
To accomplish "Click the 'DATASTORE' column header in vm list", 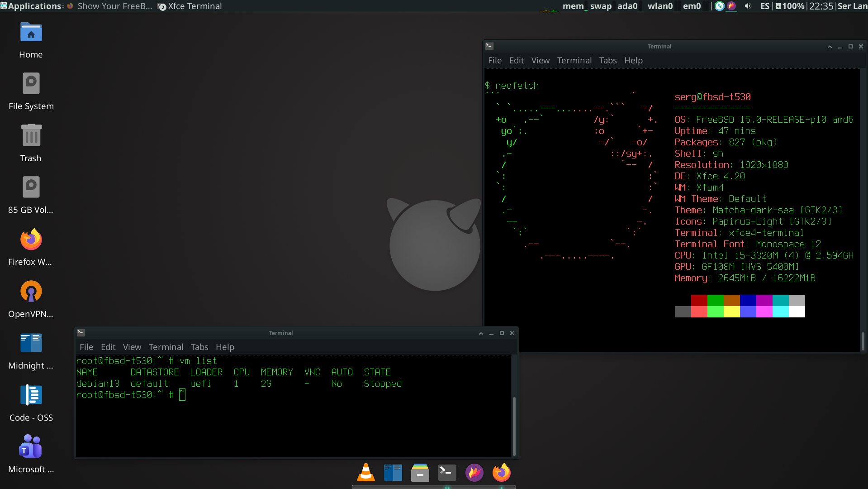I will [155, 372].
